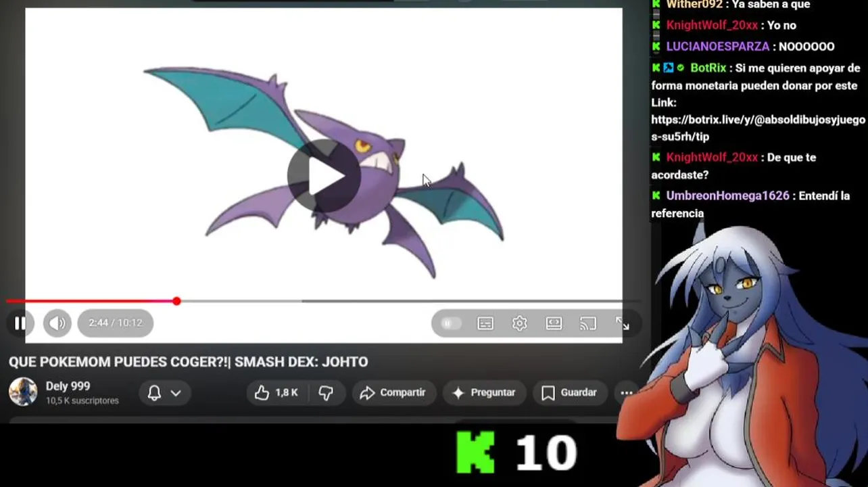The image size is (868, 487).
Task: Click the 2:44 / 10:12 time display
Action: click(116, 323)
